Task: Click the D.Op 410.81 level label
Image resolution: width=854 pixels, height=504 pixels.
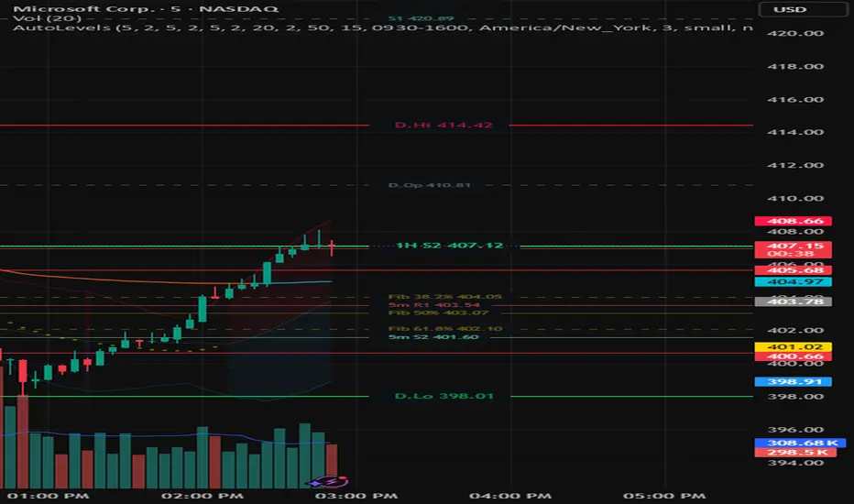Action: (x=429, y=185)
